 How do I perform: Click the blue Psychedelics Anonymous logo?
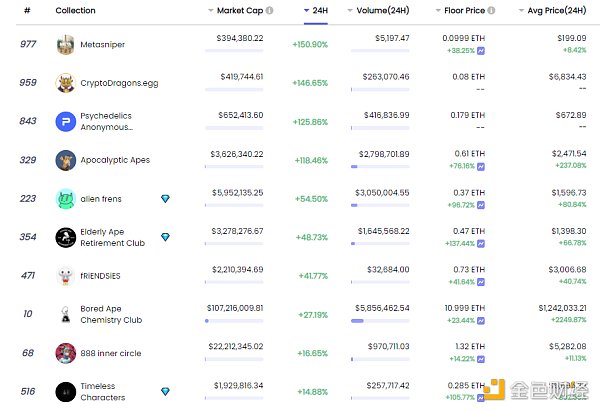click(x=65, y=122)
